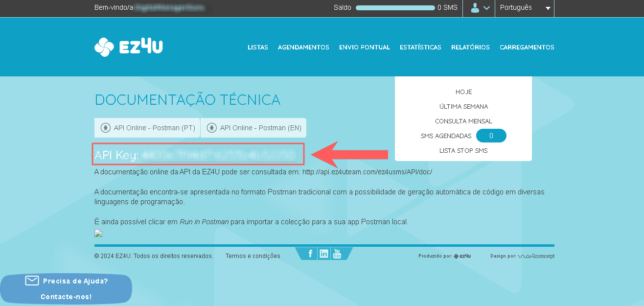The image size is (644, 306).
Task: Click the way2concept design logo
Action: (536, 256)
